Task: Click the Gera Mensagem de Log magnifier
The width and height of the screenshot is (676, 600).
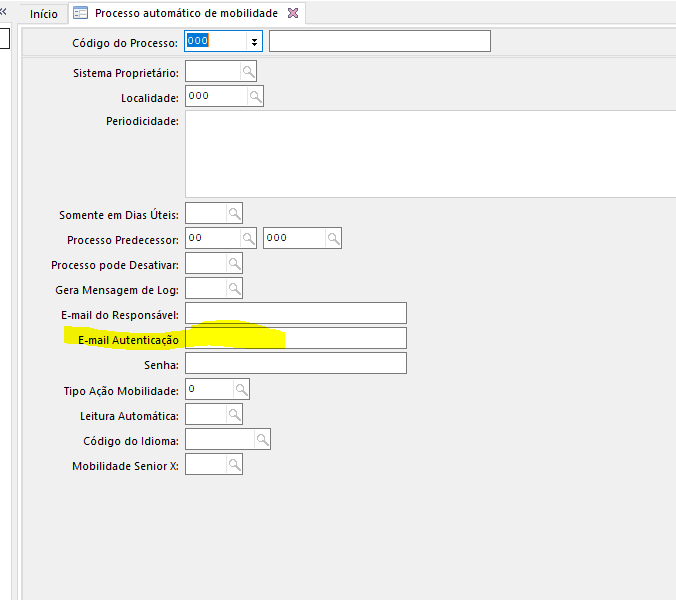Action: coord(234,288)
